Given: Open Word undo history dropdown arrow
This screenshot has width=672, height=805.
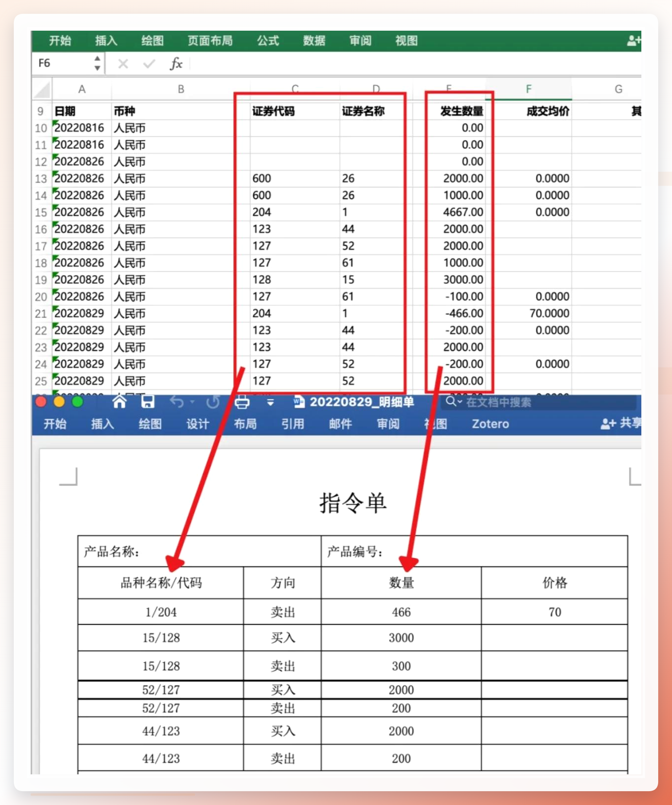Looking at the screenshot, I should pos(192,402).
